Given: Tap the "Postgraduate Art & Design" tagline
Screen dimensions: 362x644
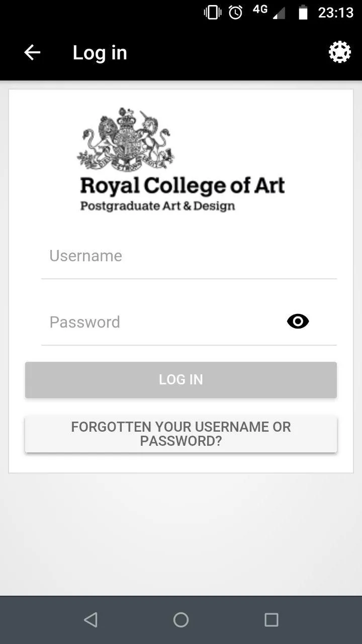Looking at the screenshot, I should [x=157, y=206].
